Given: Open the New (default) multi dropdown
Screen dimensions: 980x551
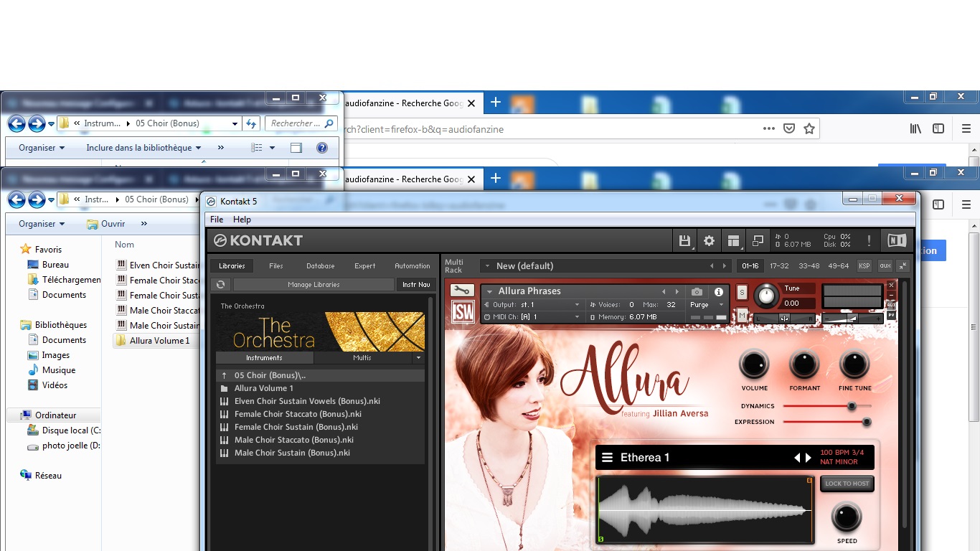Looking at the screenshot, I should (x=488, y=266).
